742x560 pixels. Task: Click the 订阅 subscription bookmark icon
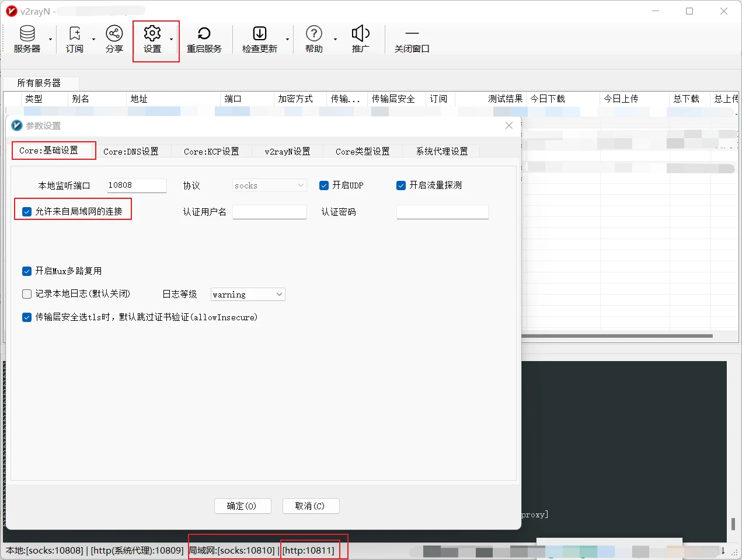[x=75, y=33]
